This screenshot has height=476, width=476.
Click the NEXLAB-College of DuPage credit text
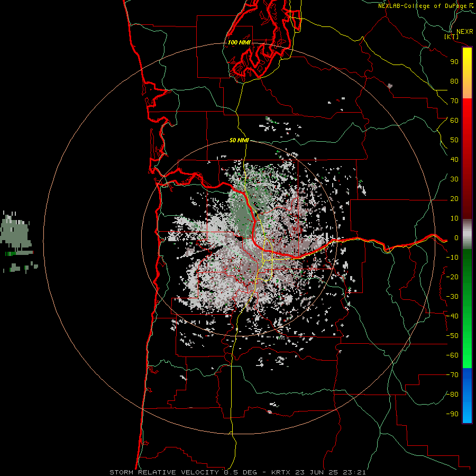click(x=425, y=6)
